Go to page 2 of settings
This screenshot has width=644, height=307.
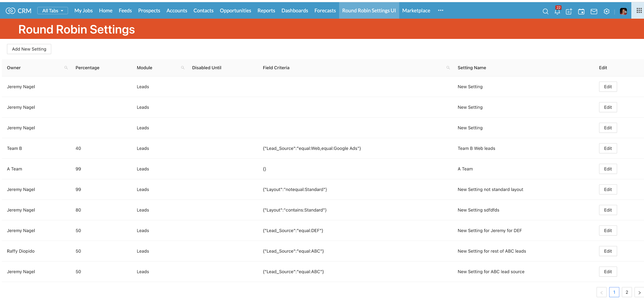627,292
